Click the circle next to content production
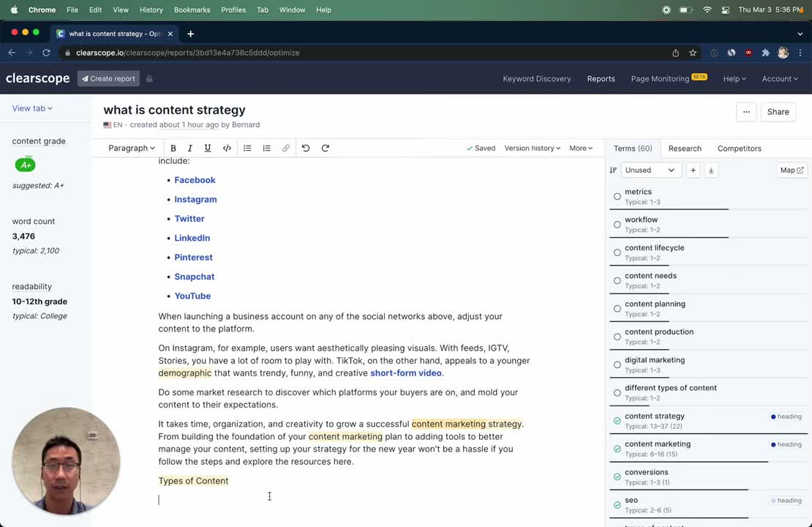Image resolution: width=812 pixels, height=527 pixels. pyautogui.click(x=617, y=337)
